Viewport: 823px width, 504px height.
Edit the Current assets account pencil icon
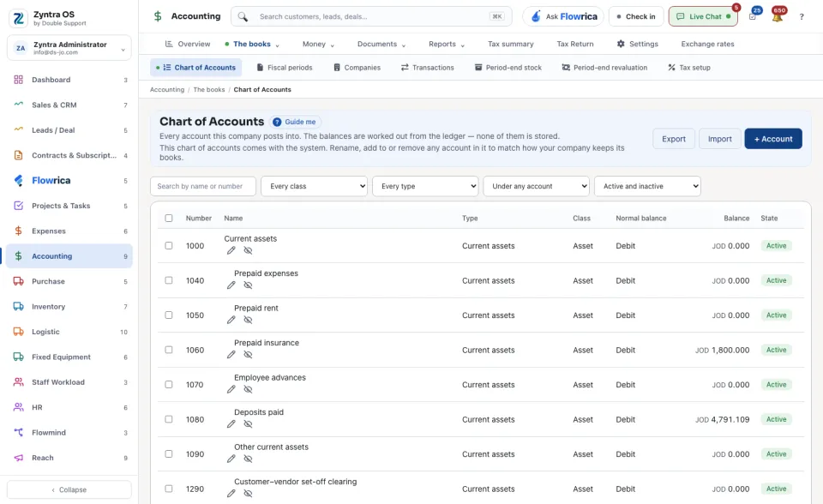(231, 250)
